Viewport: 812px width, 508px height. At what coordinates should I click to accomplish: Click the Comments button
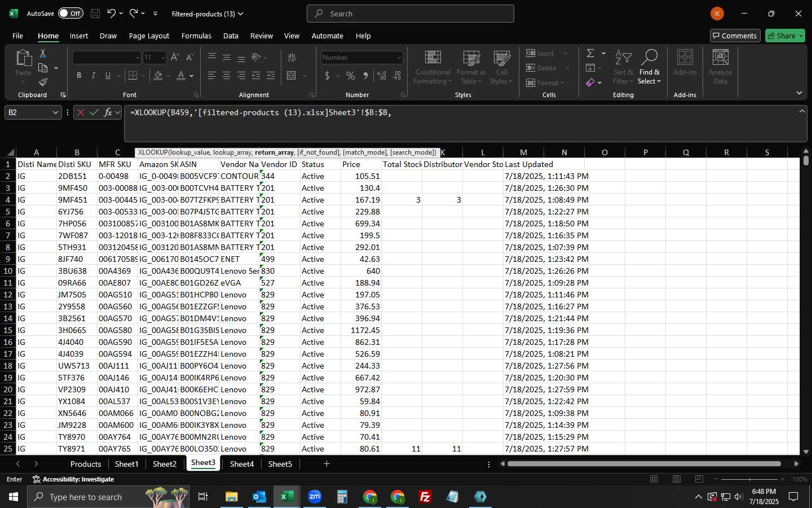tap(735, 36)
